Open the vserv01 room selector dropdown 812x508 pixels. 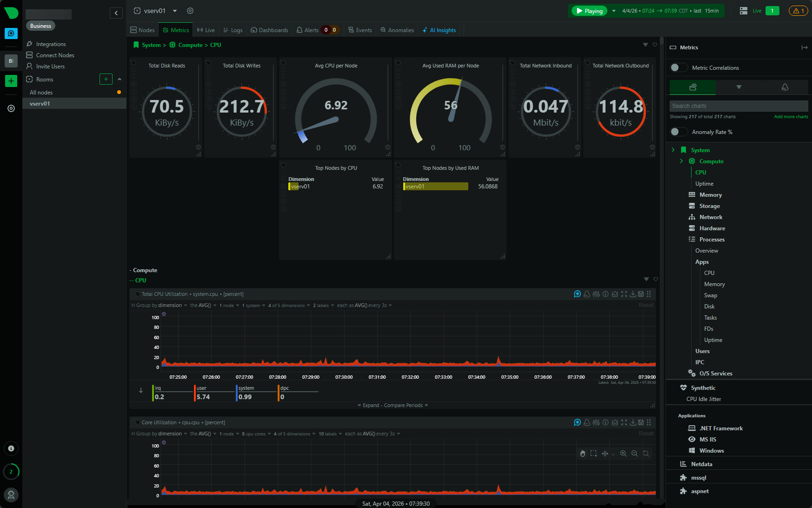click(x=175, y=11)
